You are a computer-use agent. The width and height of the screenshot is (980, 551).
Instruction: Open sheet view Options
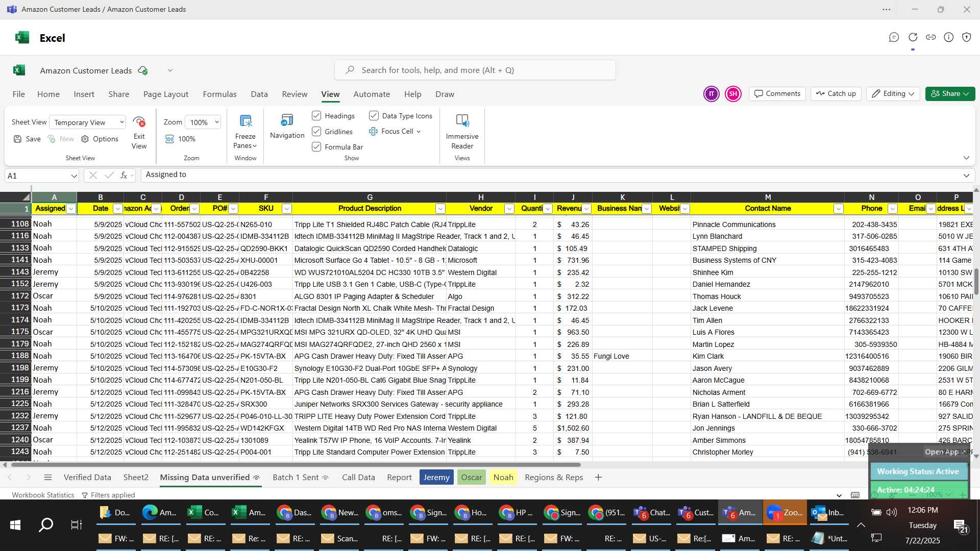click(100, 139)
